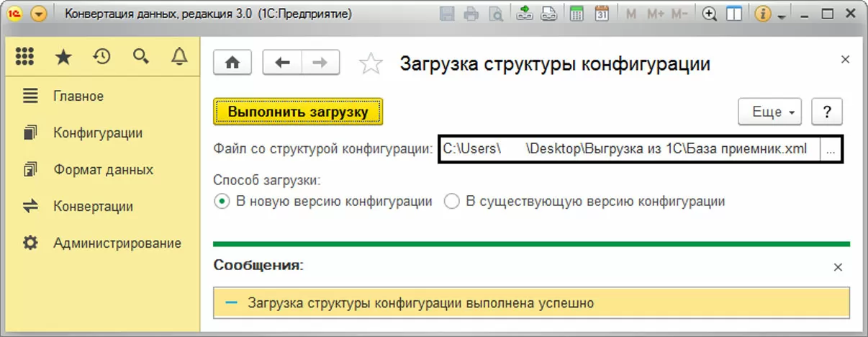Click the M+ memory add button

tap(655, 14)
